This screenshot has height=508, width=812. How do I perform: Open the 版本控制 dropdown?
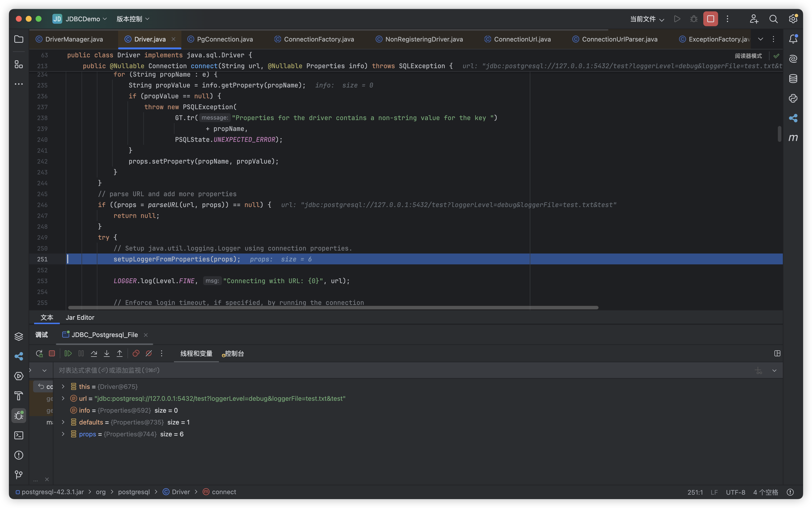(133, 19)
